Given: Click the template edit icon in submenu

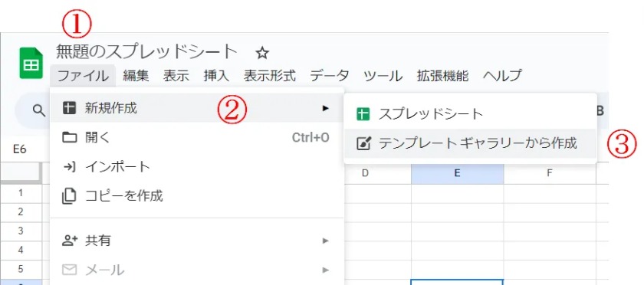Looking at the screenshot, I should 363,143.
